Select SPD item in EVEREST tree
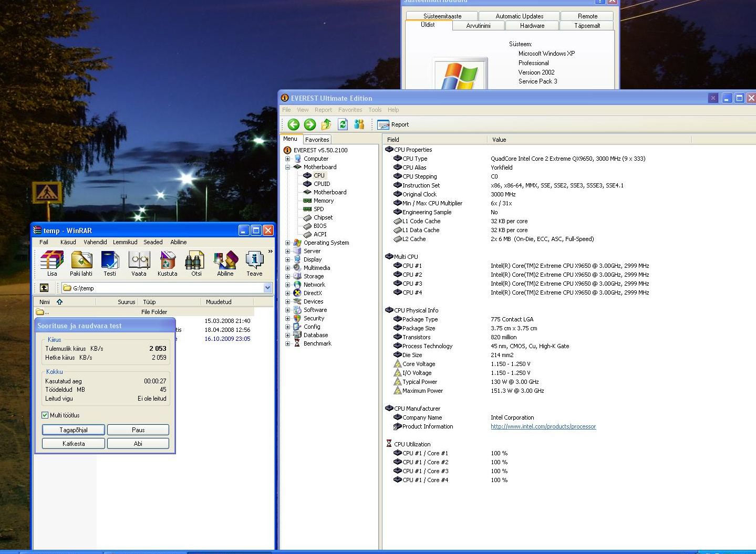Image resolution: width=756 pixels, height=554 pixels. (x=318, y=209)
